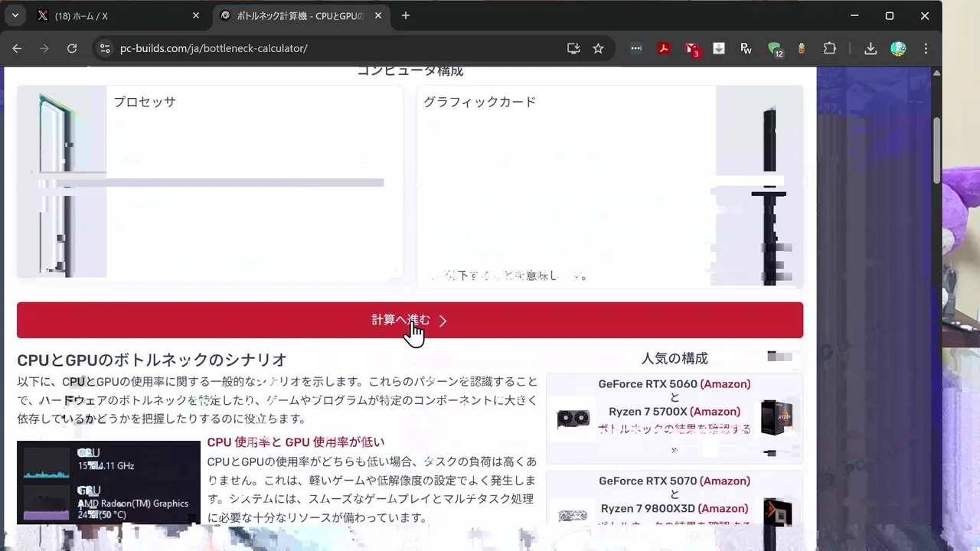Screen dimensions: 980x551
Task: Open the Ryzen 7 5700X link
Action: pyautogui.click(x=648, y=412)
